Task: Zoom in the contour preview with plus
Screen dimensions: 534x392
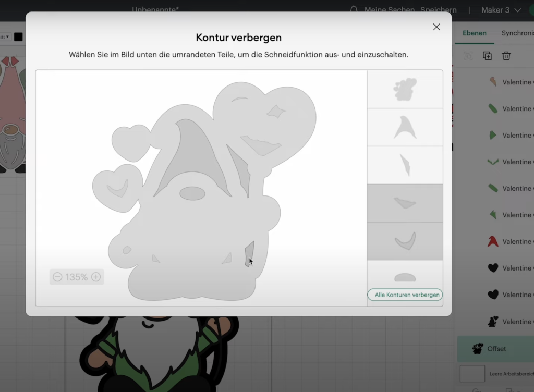Action: (96, 277)
